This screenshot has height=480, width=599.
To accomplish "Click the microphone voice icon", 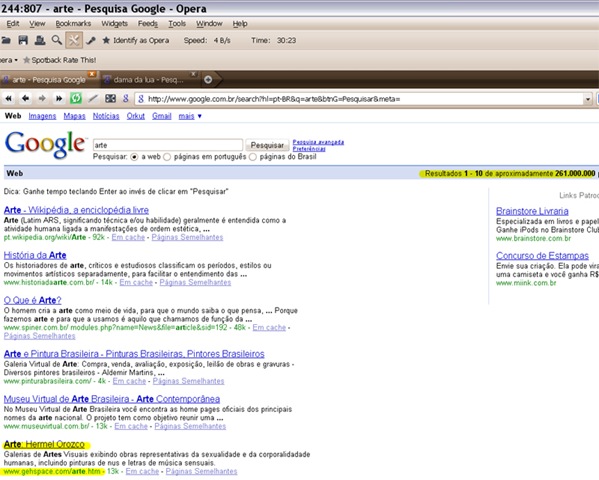I will tap(91, 40).
